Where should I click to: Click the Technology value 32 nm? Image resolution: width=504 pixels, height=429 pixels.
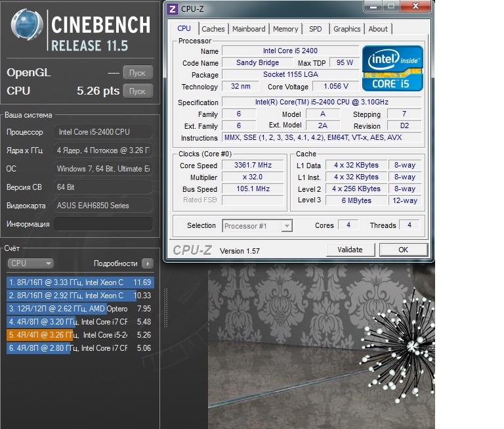coord(240,86)
